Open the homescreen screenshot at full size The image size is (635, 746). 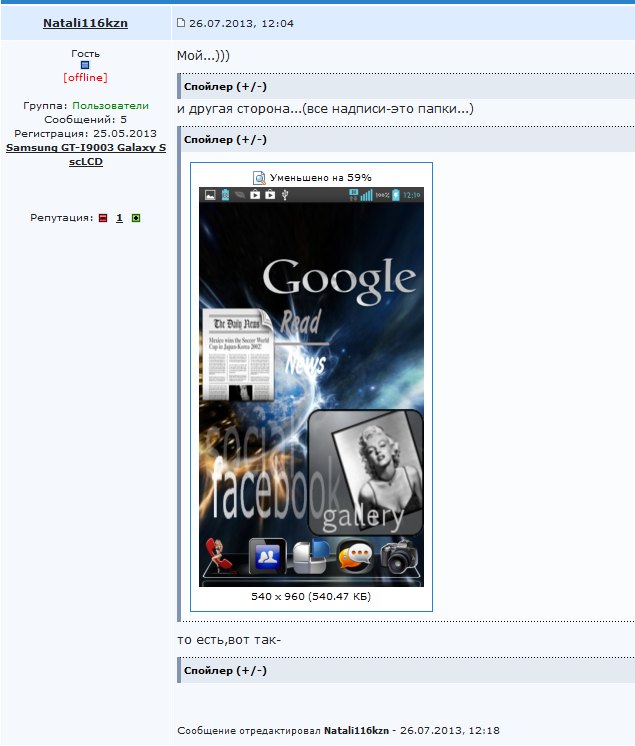pos(311,387)
